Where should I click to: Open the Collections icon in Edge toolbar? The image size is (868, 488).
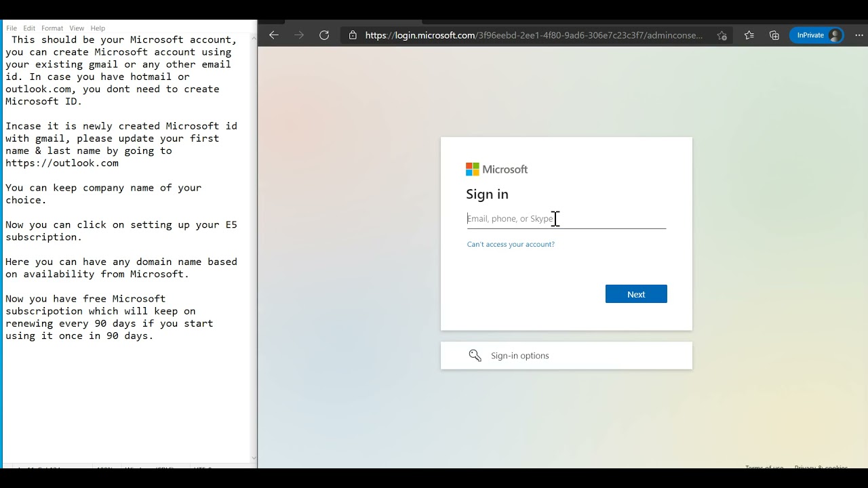pyautogui.click(x=774, y=35)
